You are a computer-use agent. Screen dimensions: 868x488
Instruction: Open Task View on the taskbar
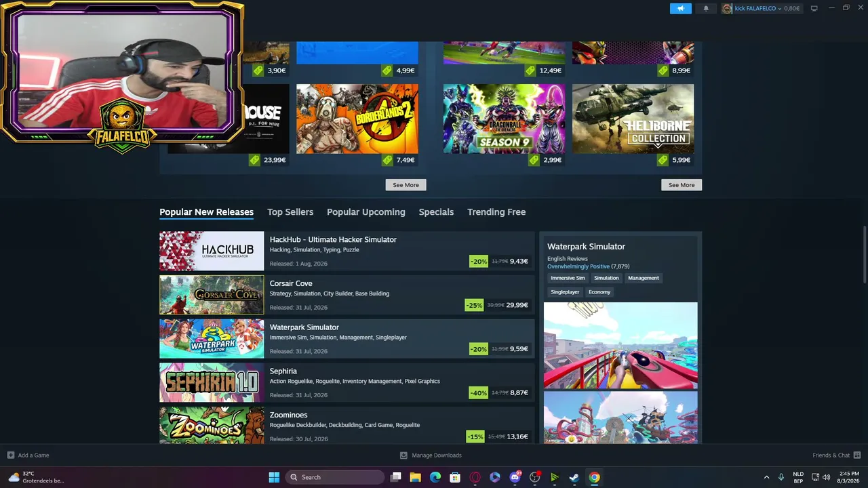[396, 477]
